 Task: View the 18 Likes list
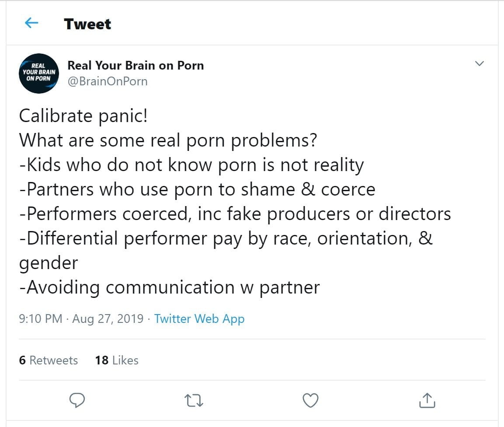[117, 360]
